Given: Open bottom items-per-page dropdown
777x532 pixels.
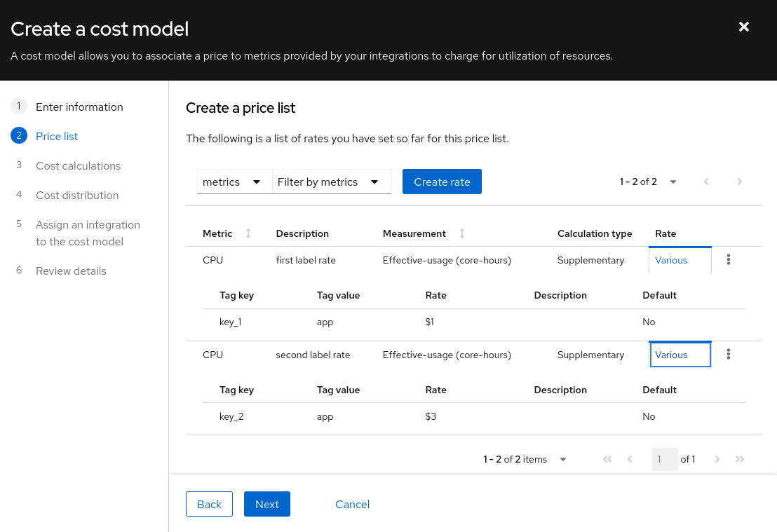Looking at the screenshot, I should tap(525, 459).
